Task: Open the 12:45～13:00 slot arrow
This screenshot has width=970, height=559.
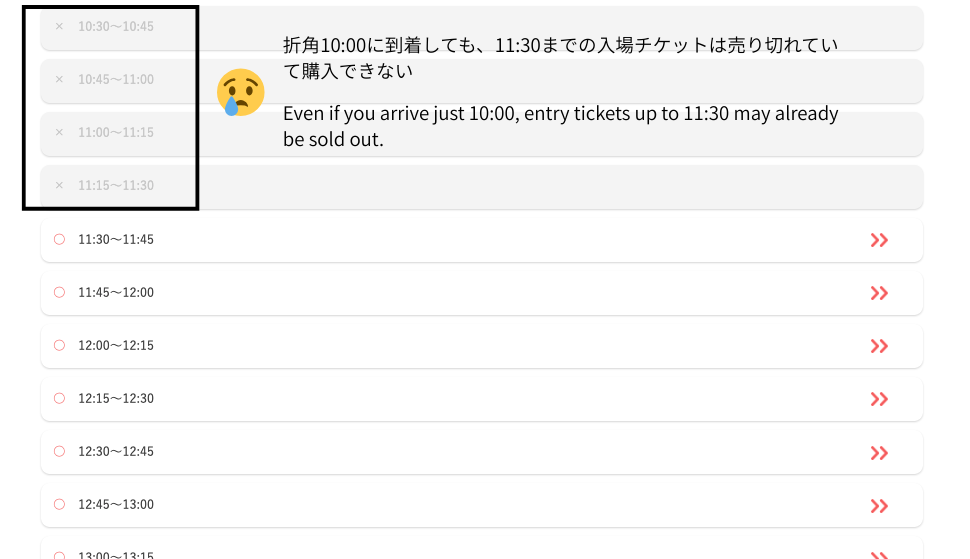Action: 879,505
